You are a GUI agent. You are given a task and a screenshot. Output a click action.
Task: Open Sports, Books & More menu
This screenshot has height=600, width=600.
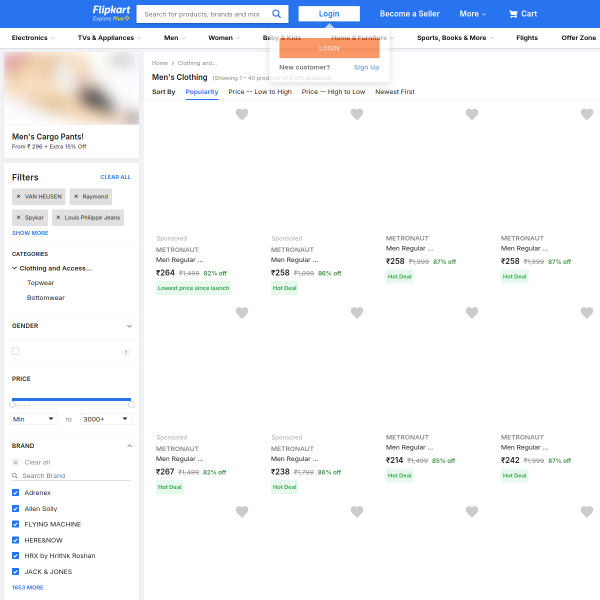[455, 38]
